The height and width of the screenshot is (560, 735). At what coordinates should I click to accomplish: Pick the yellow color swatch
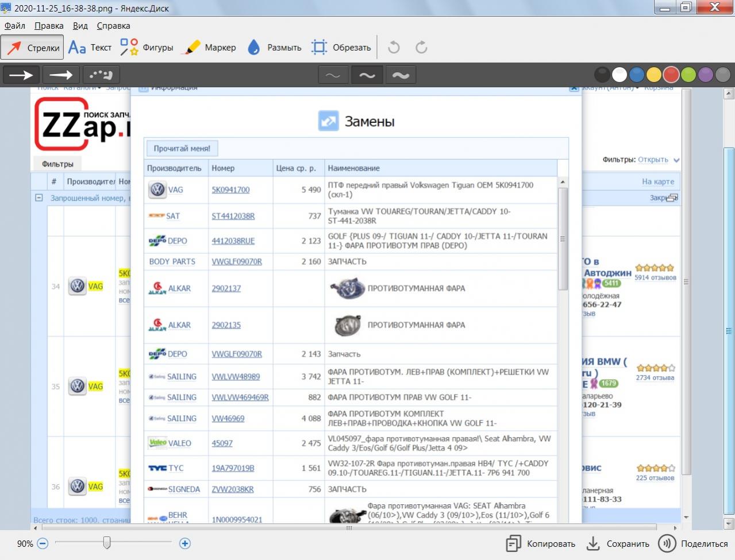pos(654,75)
